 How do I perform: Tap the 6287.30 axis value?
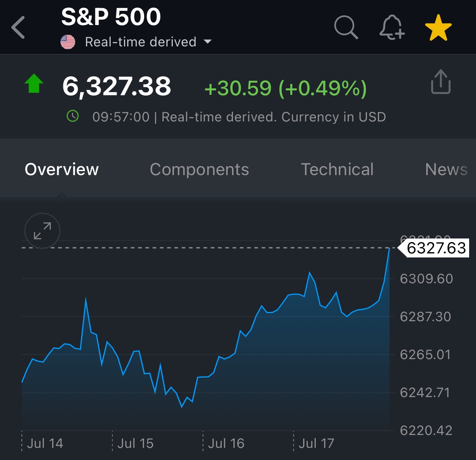pyautogui.click(x=425, y=316)
